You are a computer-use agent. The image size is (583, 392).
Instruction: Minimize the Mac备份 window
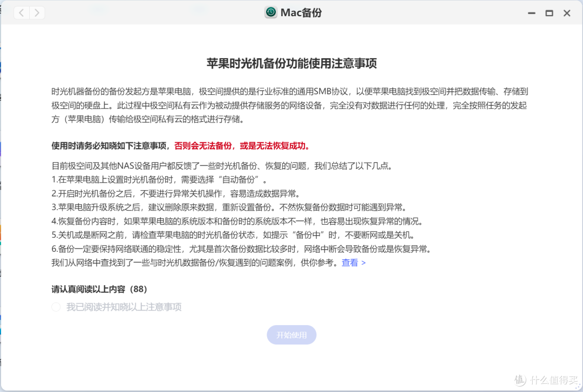click(532, 13)
